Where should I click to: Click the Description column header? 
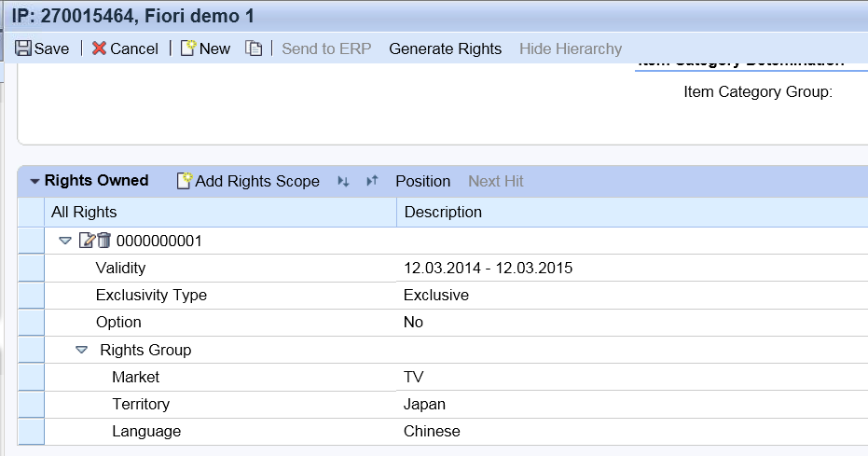pos(443,212)
